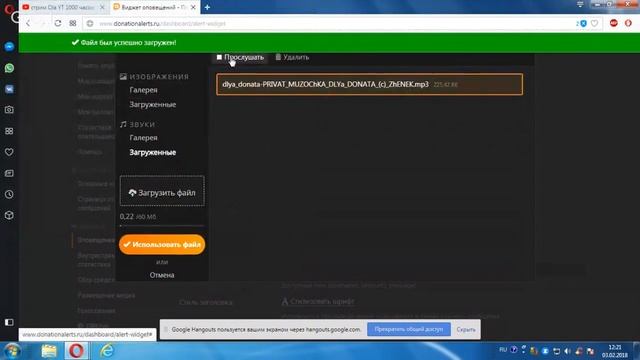Toggle the sidebar panel button at bottom
This screenshot has width=640, height=360.
9,322
